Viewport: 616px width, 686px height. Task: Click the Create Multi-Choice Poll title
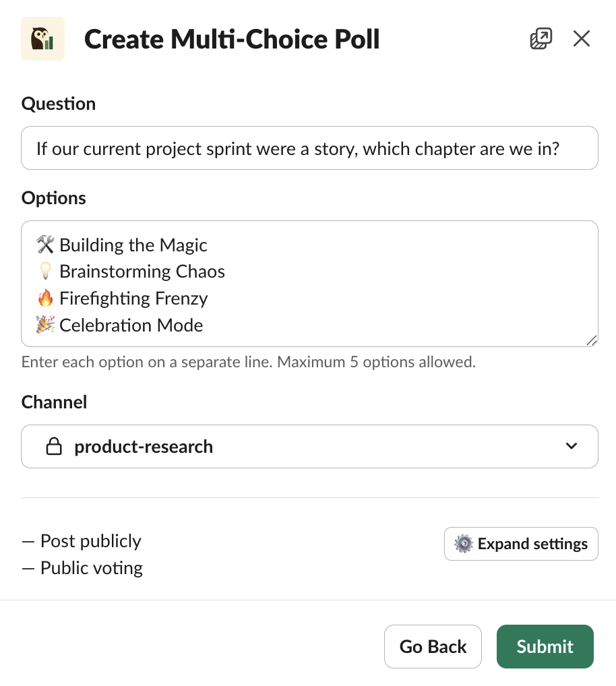point(232,39)
